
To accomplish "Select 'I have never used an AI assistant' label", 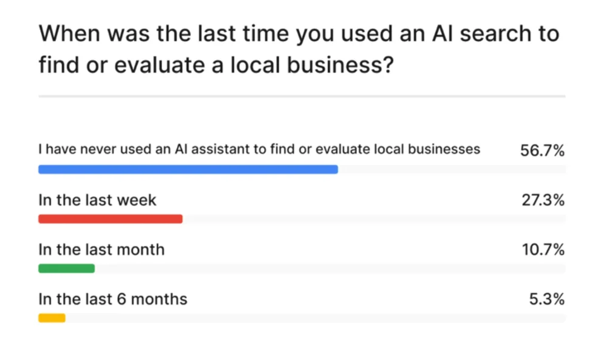I will pos(259,149).
